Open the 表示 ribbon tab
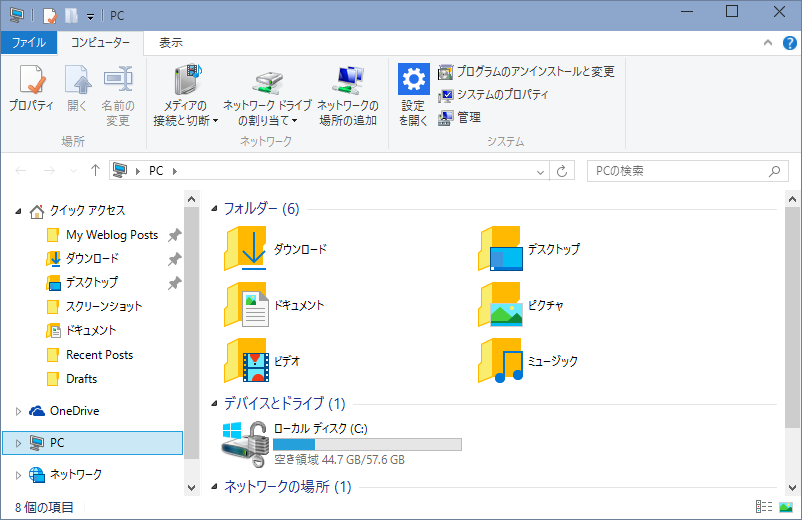Image resolution: width=802 pixels, height=520 pixels. click(171, 43)
